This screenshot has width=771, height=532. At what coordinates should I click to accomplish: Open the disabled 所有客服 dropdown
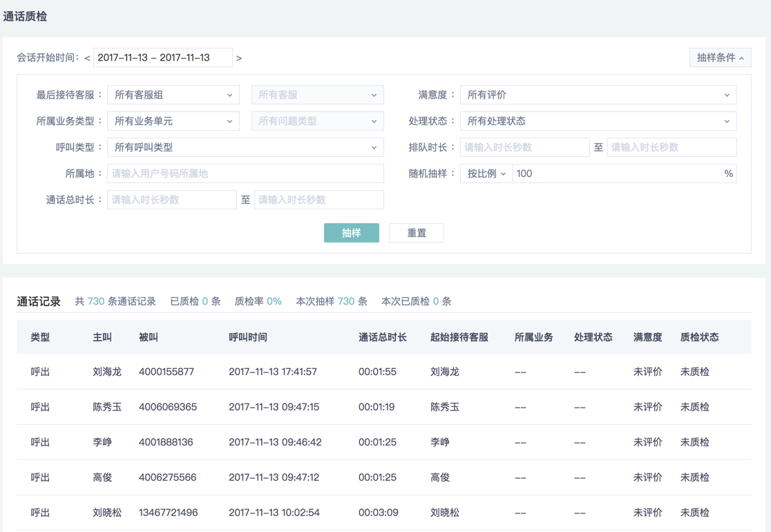coord(317,95)
